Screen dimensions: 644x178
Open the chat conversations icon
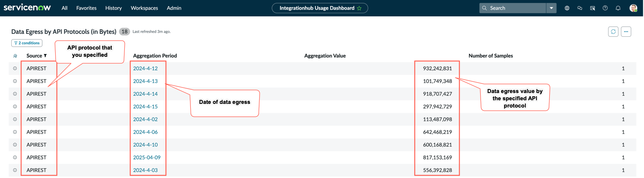pyautogui.click(x=580, y=8)
